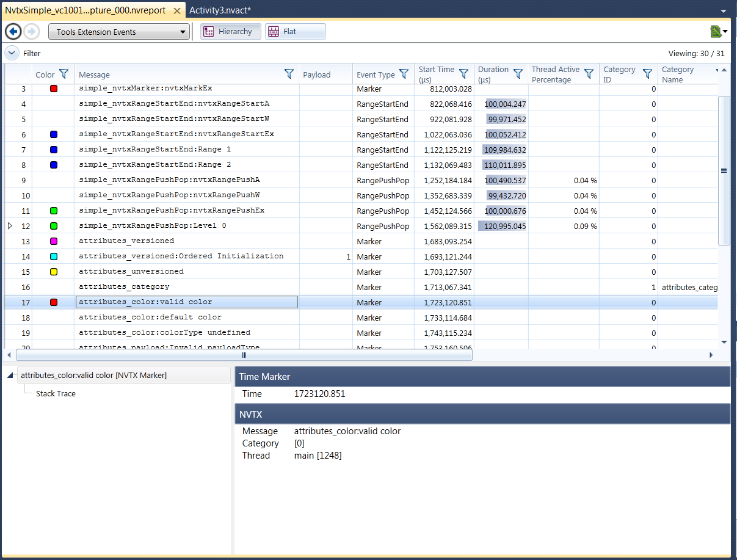Filter Thread Active Percentage column
This screenshot has width=737, height=560.
(589, 74)
